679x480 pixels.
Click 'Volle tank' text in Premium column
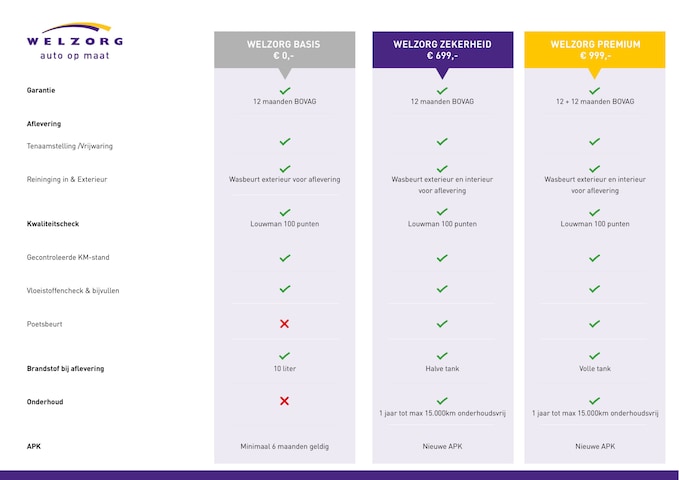click(x=594, y=369)
